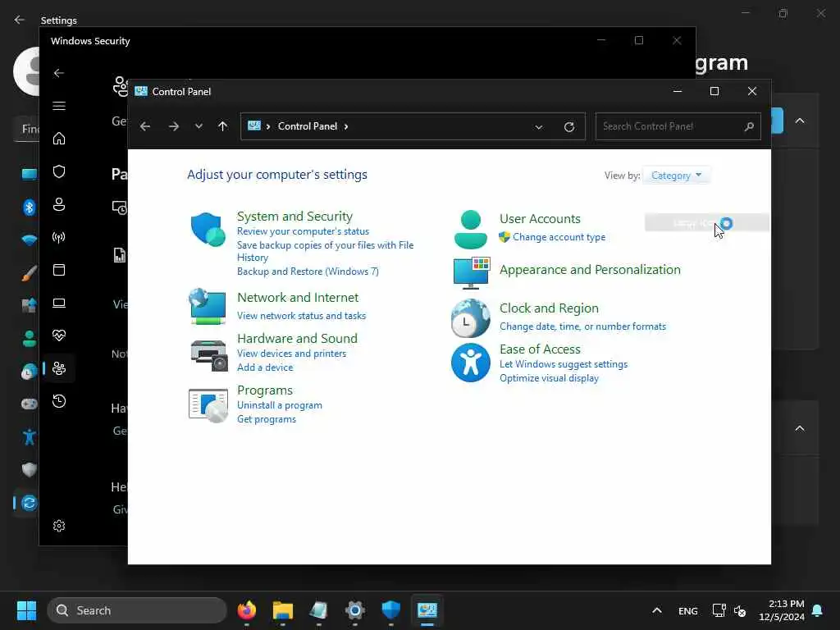Image resolution: width=840 pixels, height=630 pixels.
Task: Open Protection history clock icon in Windows Security
Action: coord(59,401)
